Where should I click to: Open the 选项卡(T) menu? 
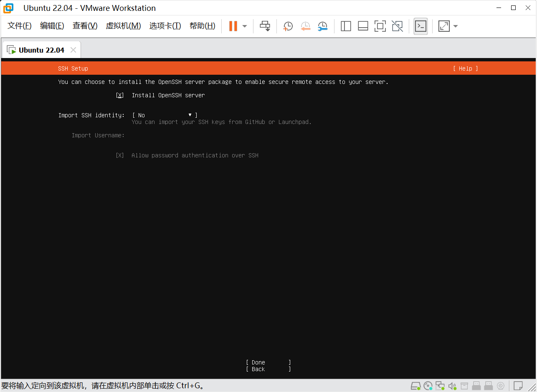[x=165, y=26]
